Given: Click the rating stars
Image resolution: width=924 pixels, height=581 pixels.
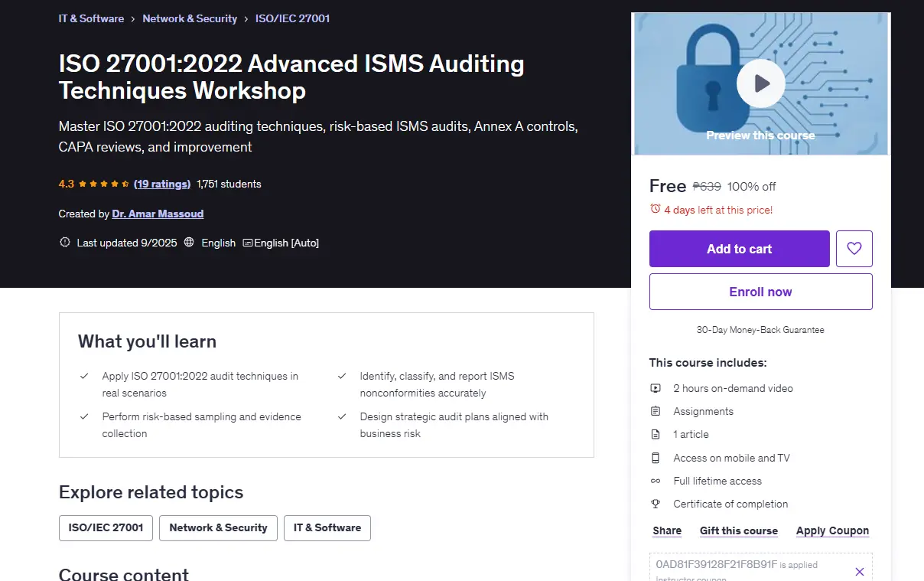Looking at the screenshot, I should (104, 184).
